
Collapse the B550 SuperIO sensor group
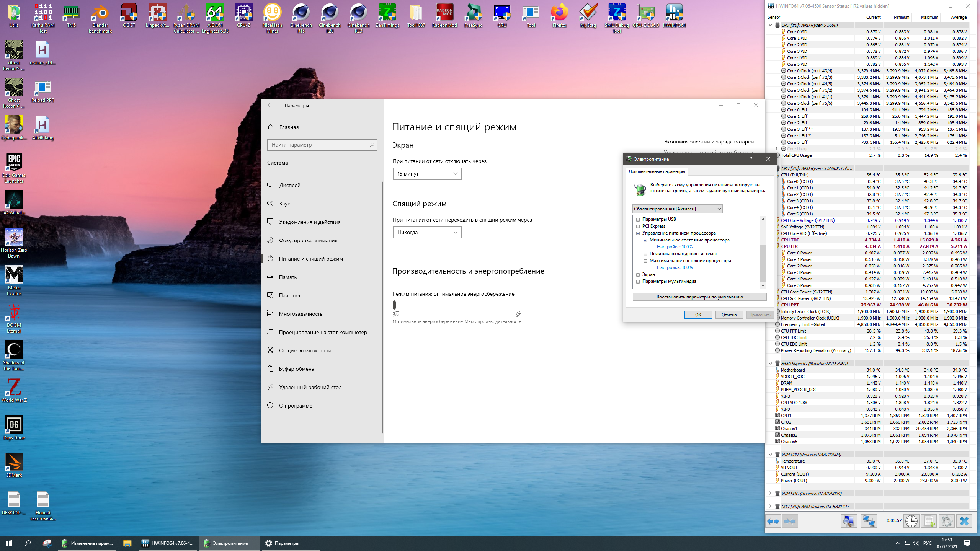(771, 364)
